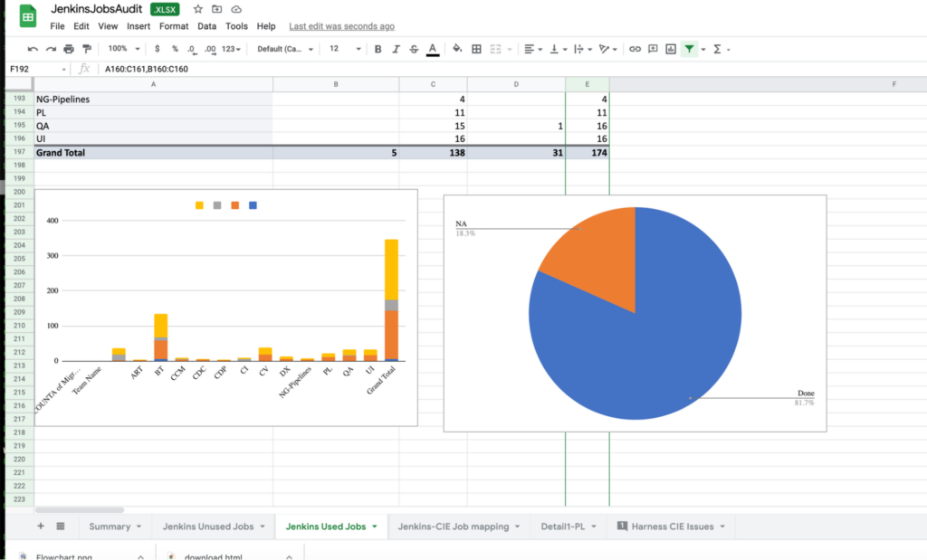Open the font family dropdown
This screenshot has height=560, width=927.
(x=285, y=49)
